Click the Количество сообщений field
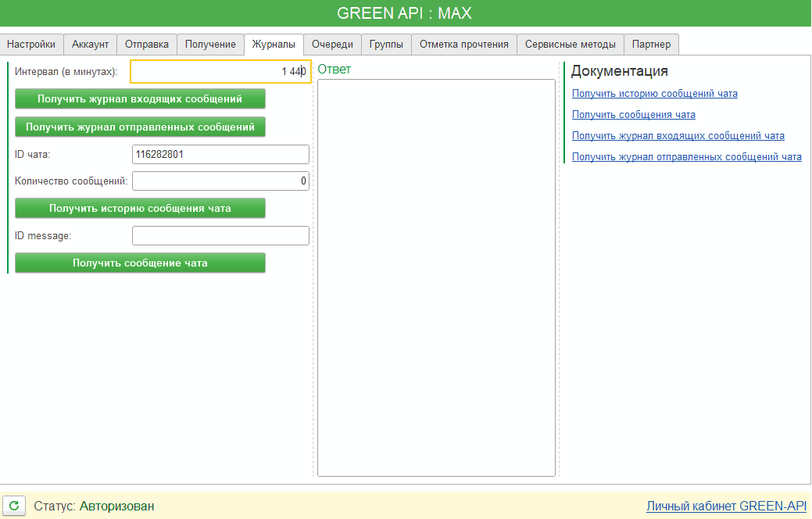Viewport: 812px width, 519px height. coord(220,181)
